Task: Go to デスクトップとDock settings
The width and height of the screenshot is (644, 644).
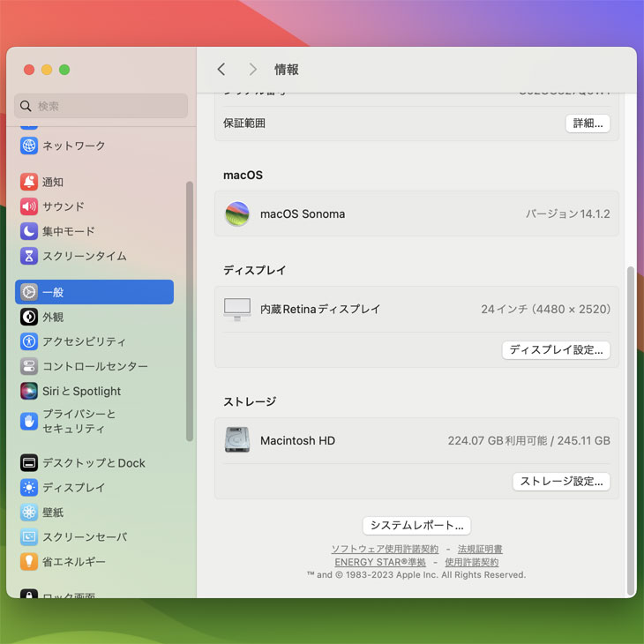Action: [x=94, y=462]
